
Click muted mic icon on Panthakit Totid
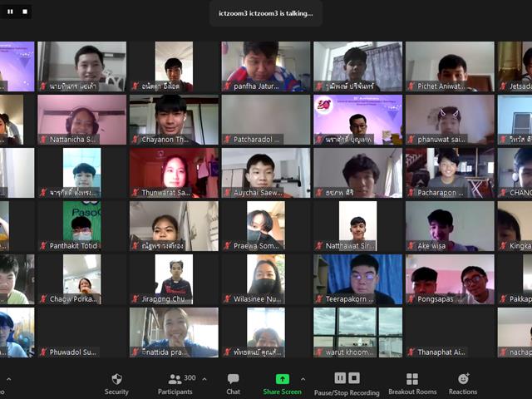pos(43,246)
